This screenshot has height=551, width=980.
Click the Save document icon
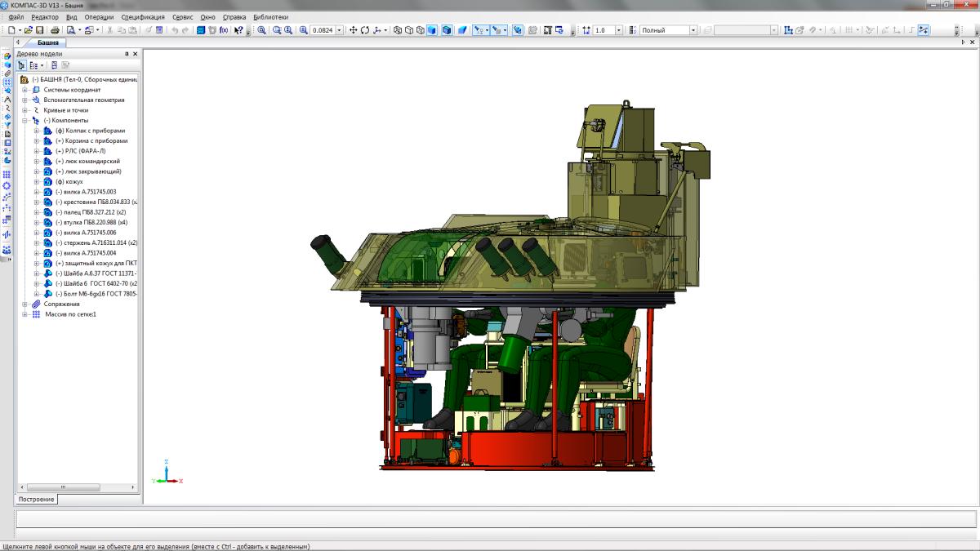(x=38, y=30)
